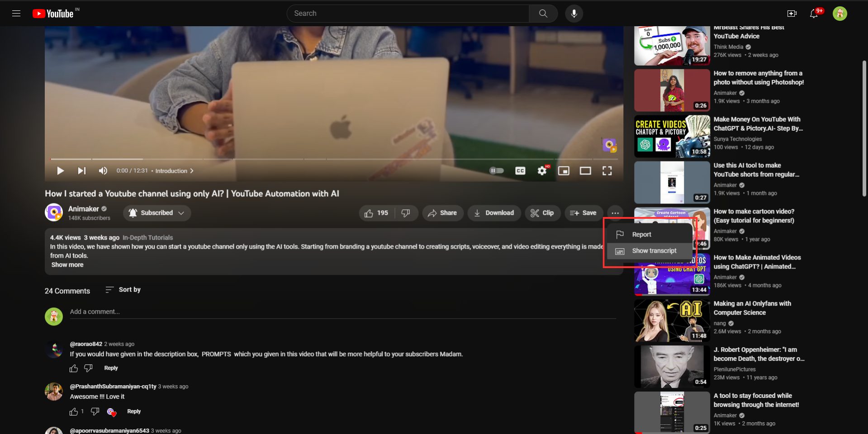Select Show transcript from the menu
Screen dimensions: 868x434
tap(655, 250)
